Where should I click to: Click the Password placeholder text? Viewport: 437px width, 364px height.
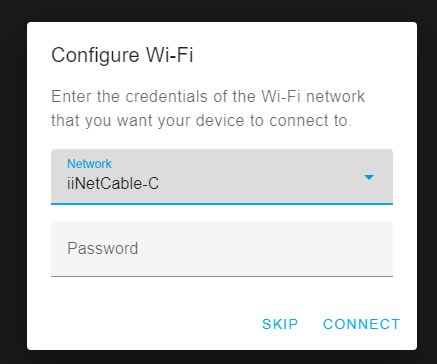103,248
